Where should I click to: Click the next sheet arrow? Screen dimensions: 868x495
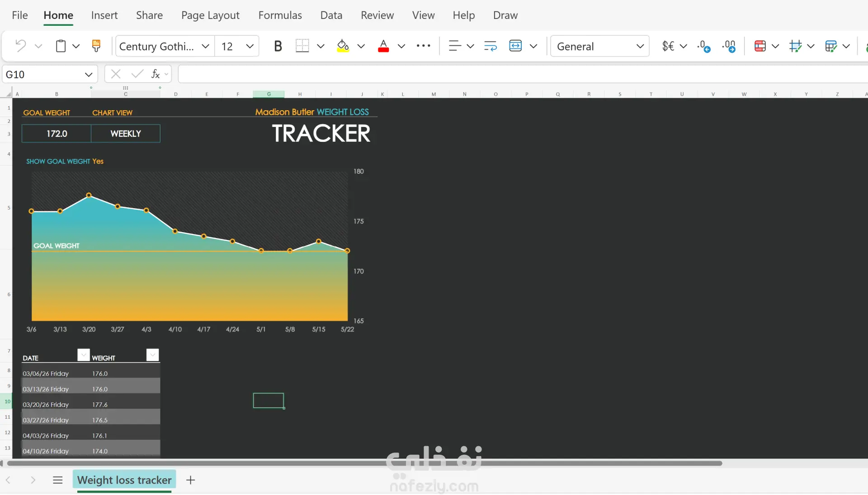(33, 480)
